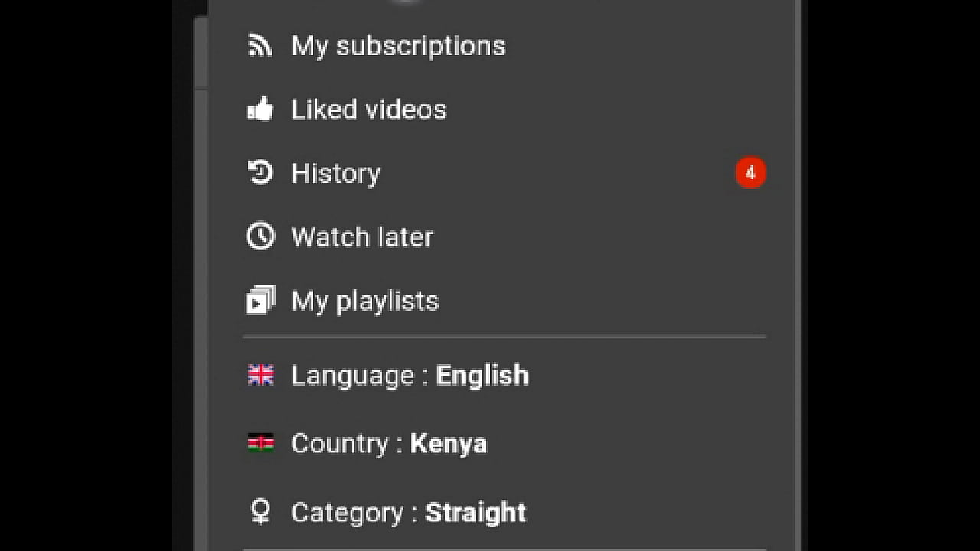Click the English language label
The image size is (980, 551).
[482, 375]
